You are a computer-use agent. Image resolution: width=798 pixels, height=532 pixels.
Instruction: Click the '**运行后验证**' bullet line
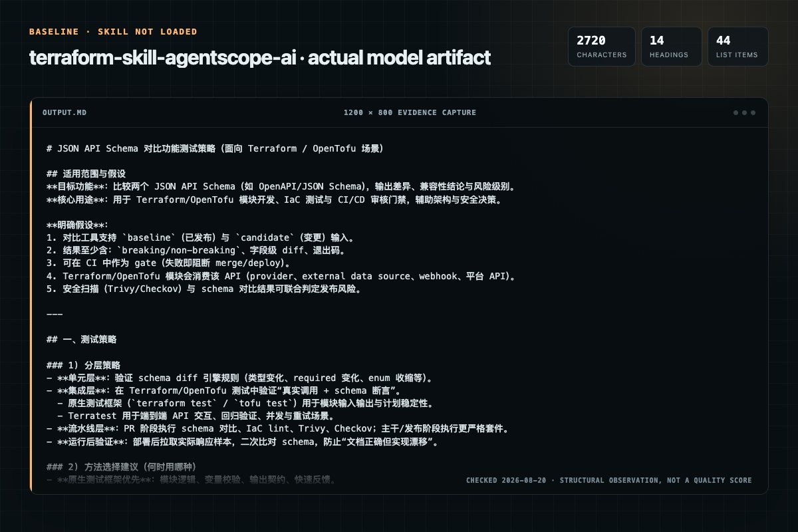pos(244,442)
